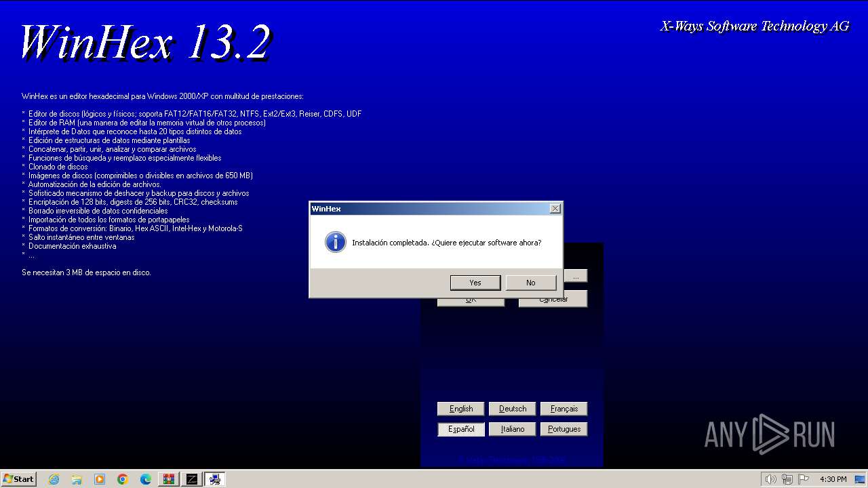Screen dimensions: 868x488
Task: Switch to WinHex setup taskbar item
Action: tap(215, 479)
